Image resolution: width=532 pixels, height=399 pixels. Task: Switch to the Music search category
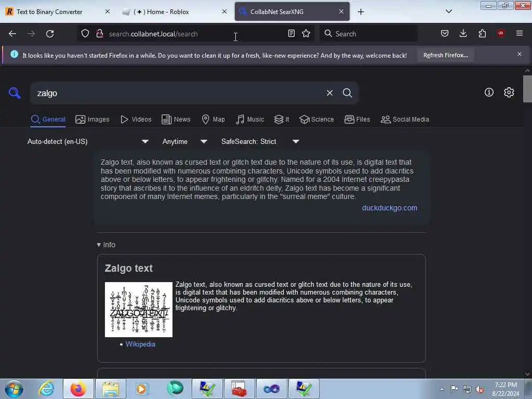point(250,119)
